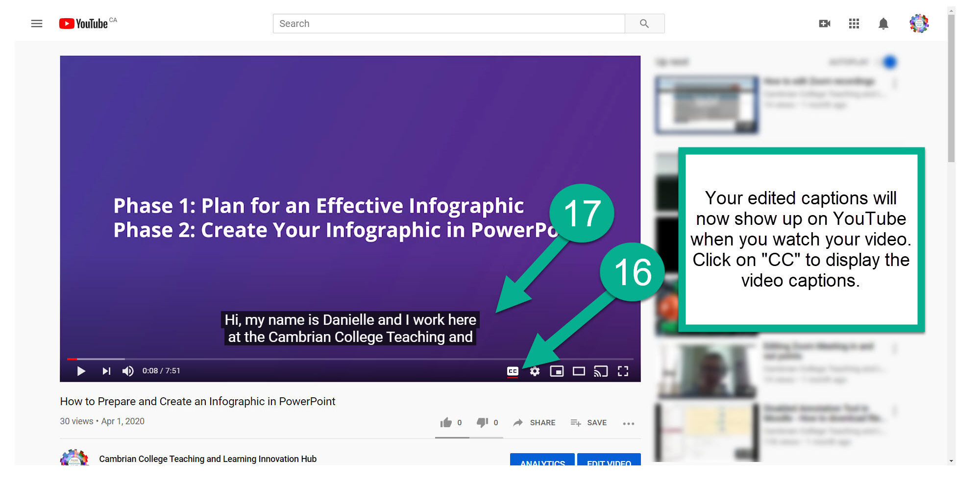Switch to theater mode

coord(579,371)
